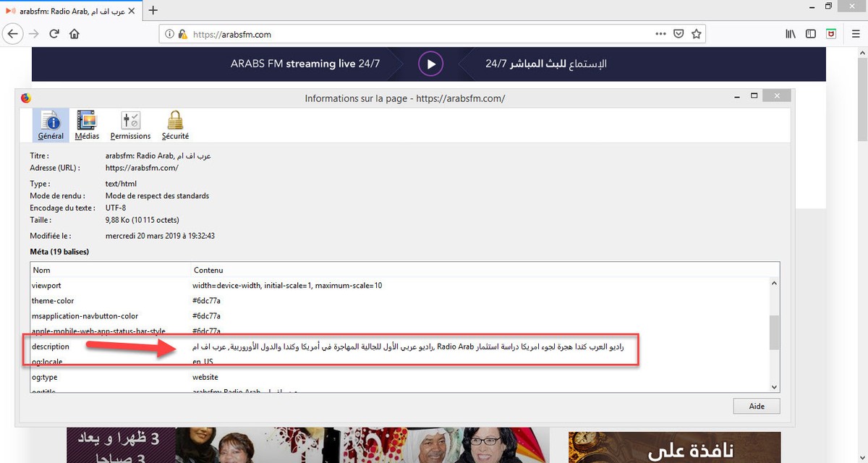Close the Informations sur la page dialog
The height and width of the screenshot is (463, 868).
(778, 95)
